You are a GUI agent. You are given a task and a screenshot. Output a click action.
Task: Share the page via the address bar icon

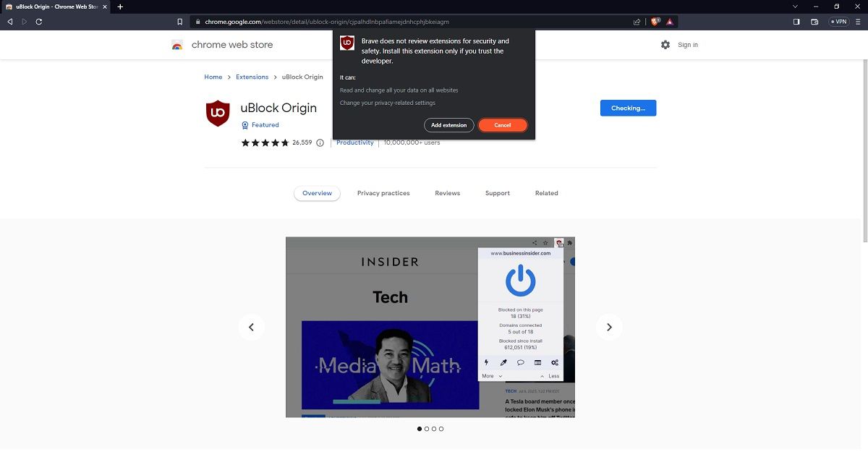(636, 22)
